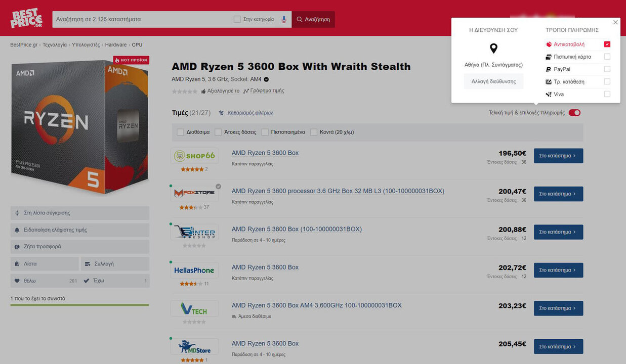626x364 pixels.
Task: Open the MDStore store logo
Action: (x=194, y=347)
